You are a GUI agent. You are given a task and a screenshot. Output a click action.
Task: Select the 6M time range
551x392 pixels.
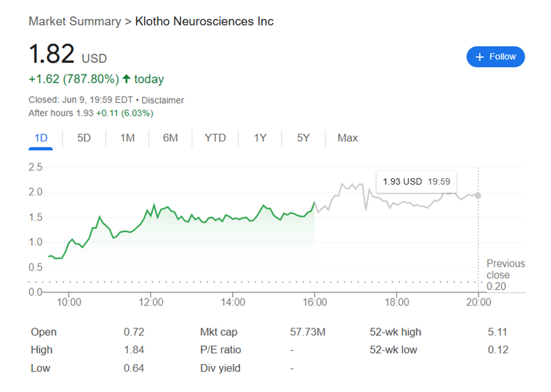click(170, 138)
